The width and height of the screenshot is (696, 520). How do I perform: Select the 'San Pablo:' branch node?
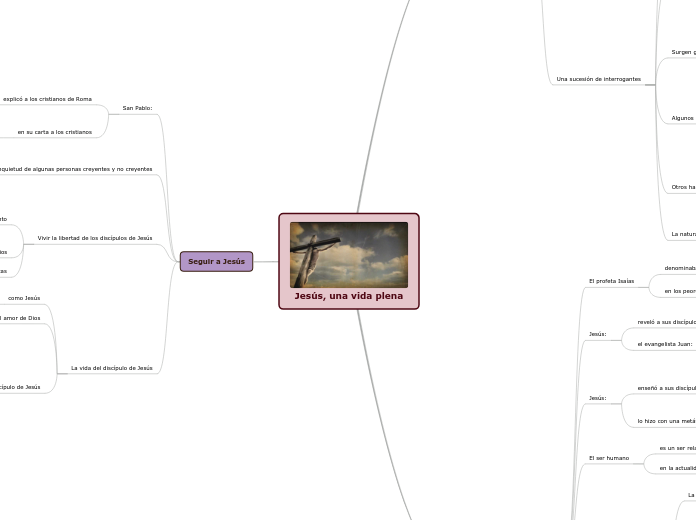pyautogui.click(x=138, y=108)
